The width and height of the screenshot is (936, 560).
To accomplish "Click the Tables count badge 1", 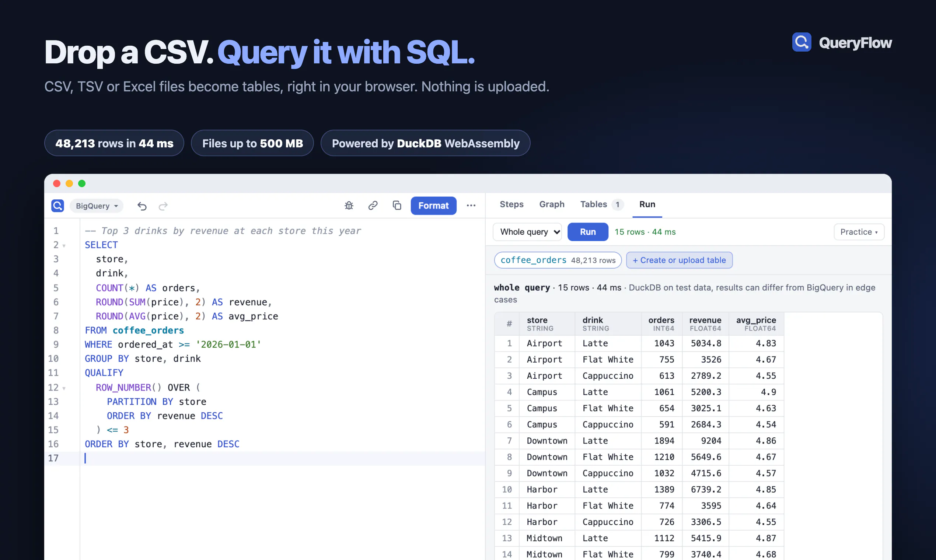I will 618,204.
